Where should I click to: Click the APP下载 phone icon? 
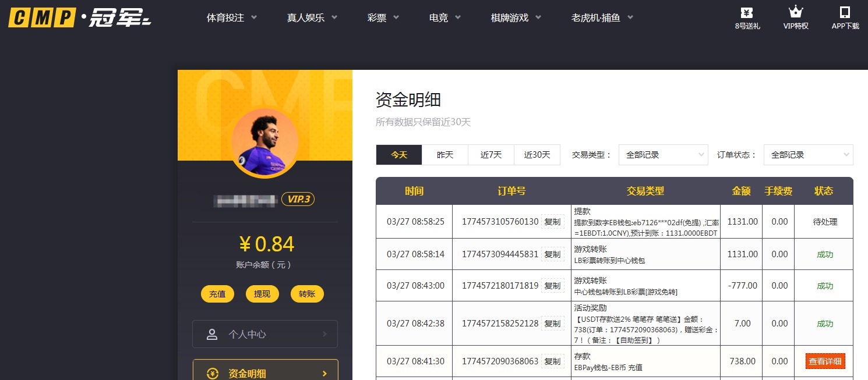(x=845, y=12)
